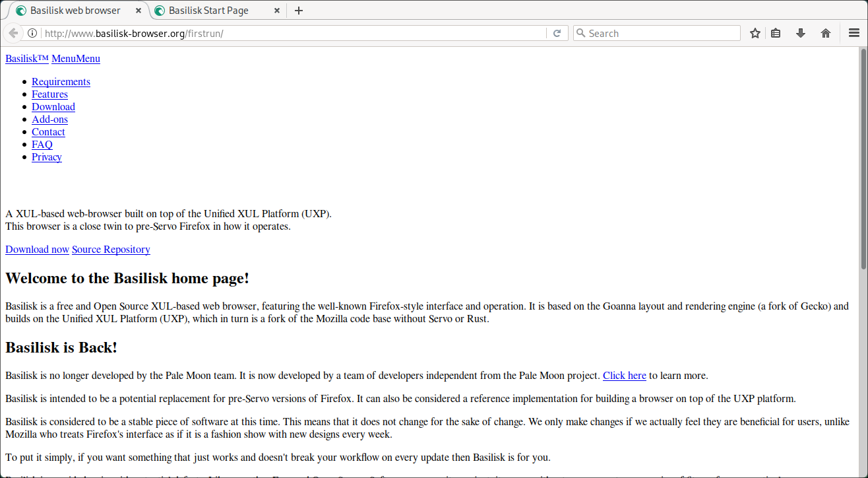Click the search magnifier icon
Image resolution: width=868 pixels, height=478 pixels.
point(580,33)
